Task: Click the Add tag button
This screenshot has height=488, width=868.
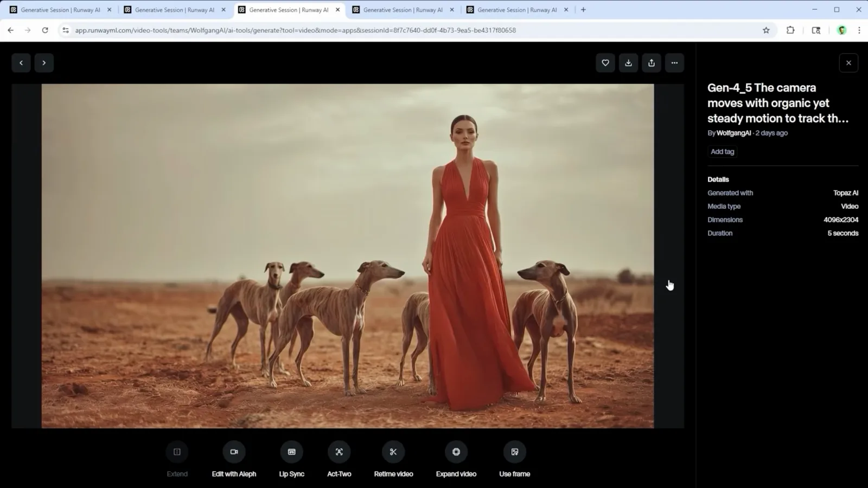Action: click(722, 152)
